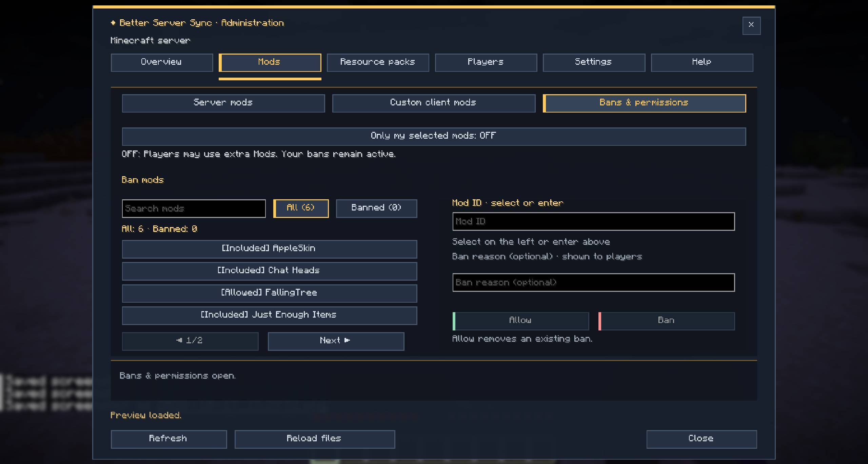868x464 pixels.
Task: Toggle Only my selected mods setting
Action: coord(434,136)
